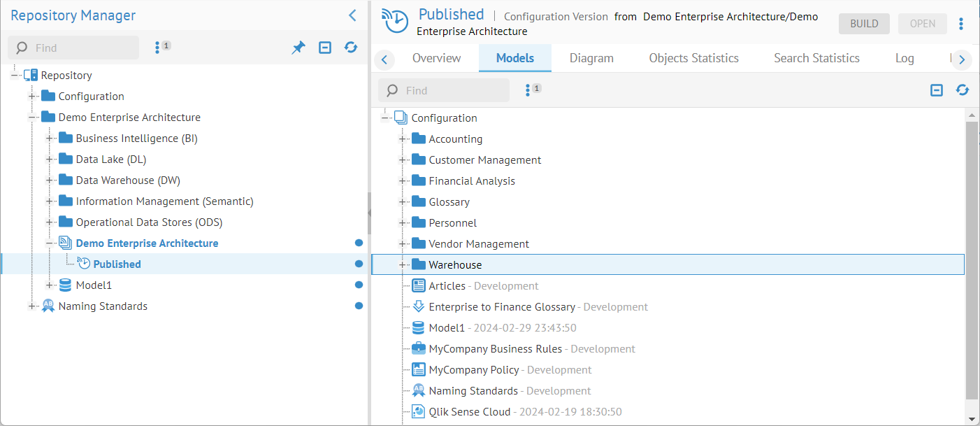Refresh the Repository Manager tree

pyautogui.click(x=351, y=48)
